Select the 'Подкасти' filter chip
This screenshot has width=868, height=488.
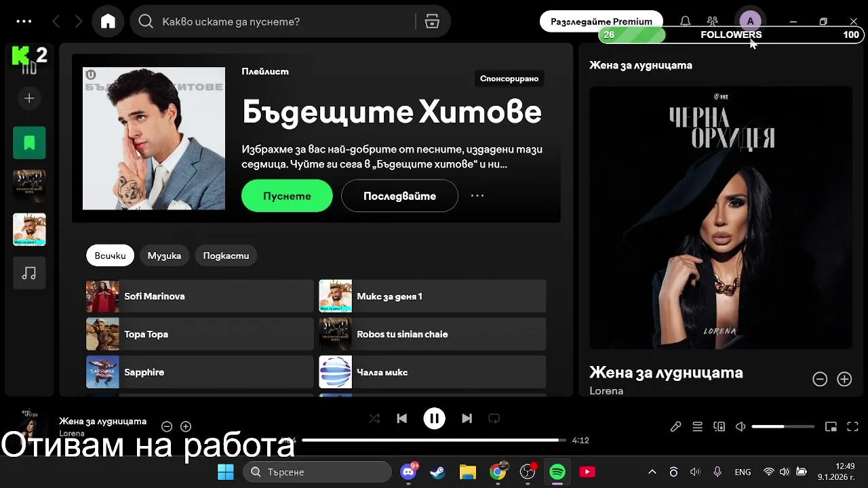coord(226,256)
